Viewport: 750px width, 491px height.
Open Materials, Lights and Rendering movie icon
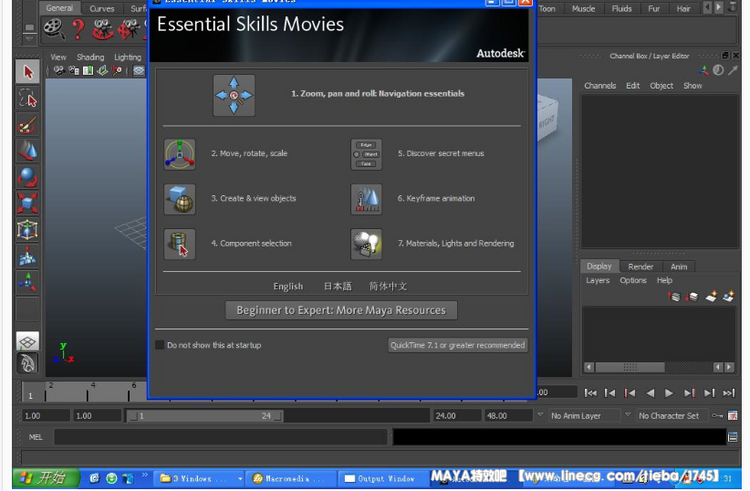coord(366,244)
